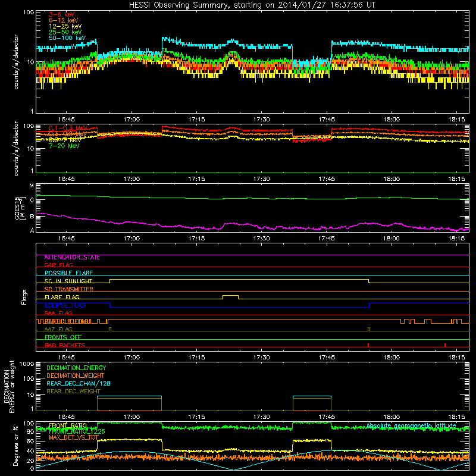Click the ATTENUATOR_STATE flag label
The height and width of the screenshot is (476, 476).
72,258
